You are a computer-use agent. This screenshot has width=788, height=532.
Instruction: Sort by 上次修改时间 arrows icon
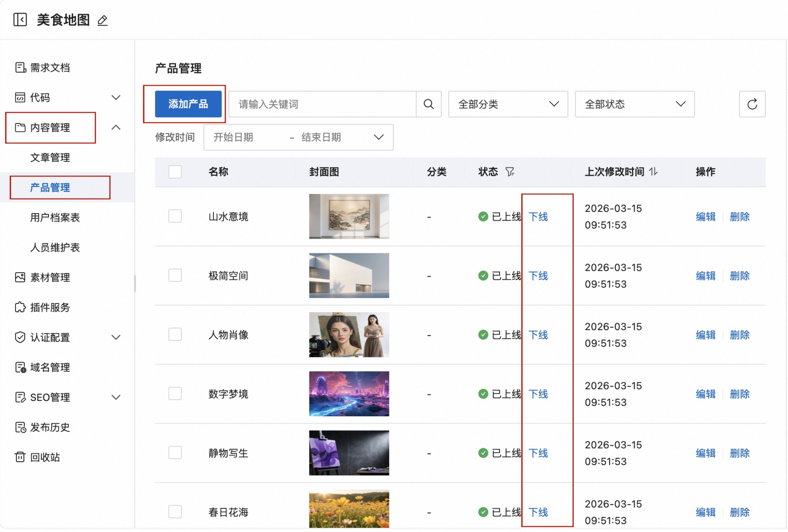pos(653,172)
